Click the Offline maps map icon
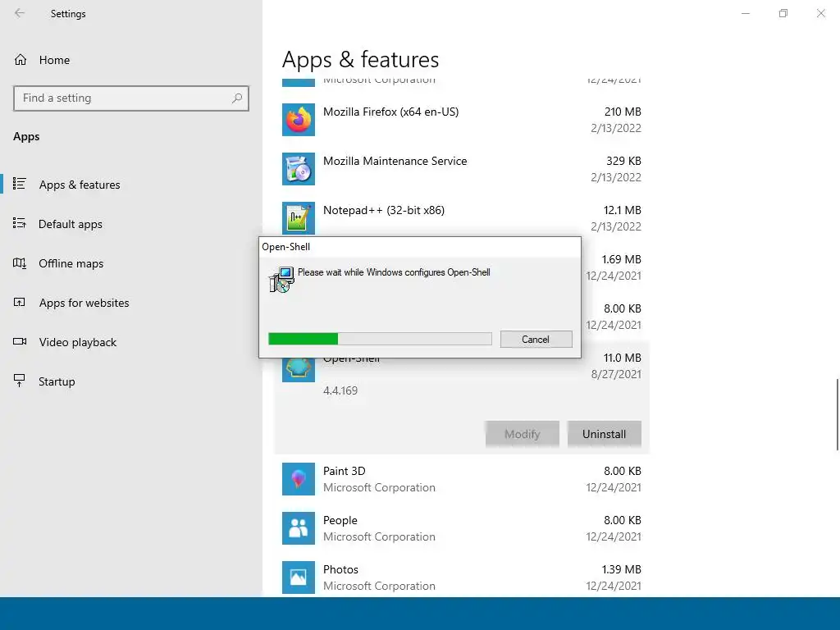The image size is (840, 630). click(20, 262)
